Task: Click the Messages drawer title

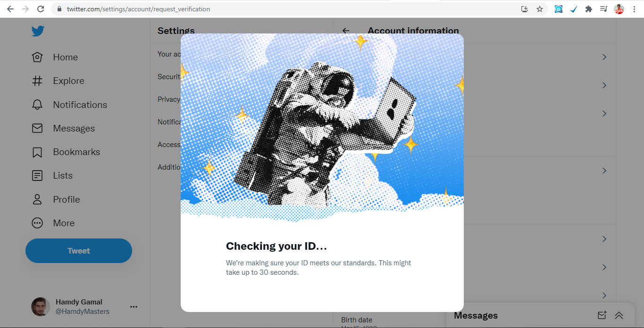Action: click(476, 315)
